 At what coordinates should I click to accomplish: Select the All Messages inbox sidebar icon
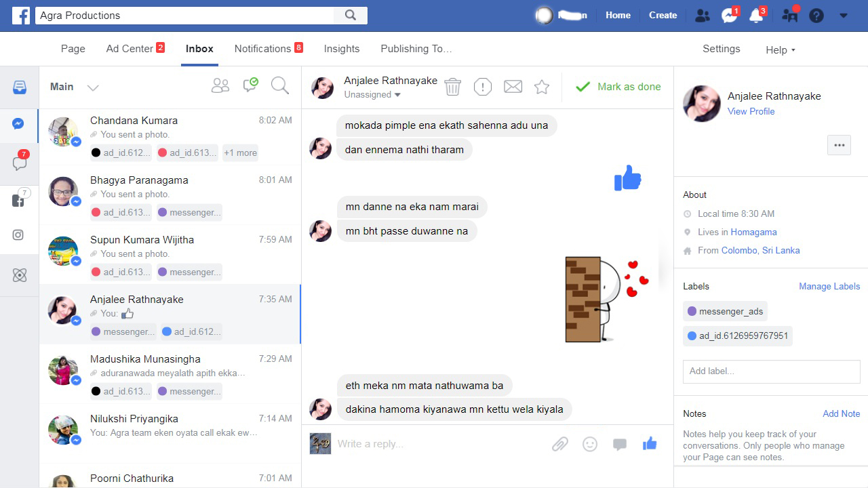[19, 87]
